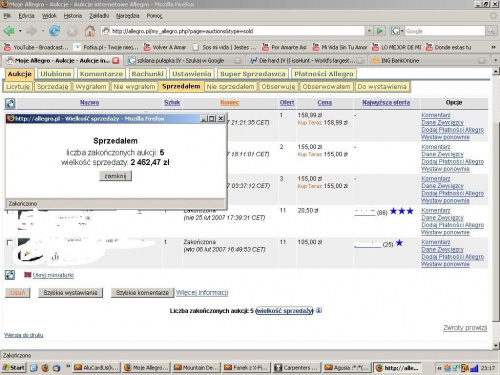Switch to the szklana pułapka IV Google tab

(185, 60)
